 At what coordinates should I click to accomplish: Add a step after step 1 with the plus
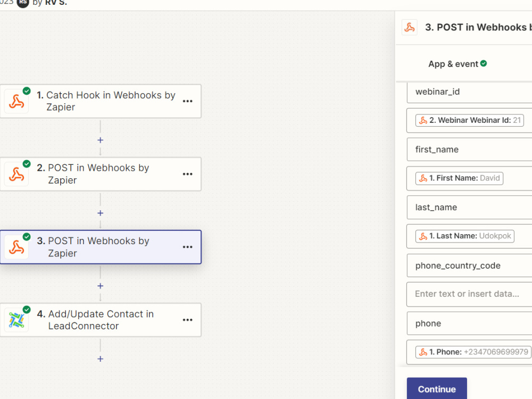tap(100, 140)
